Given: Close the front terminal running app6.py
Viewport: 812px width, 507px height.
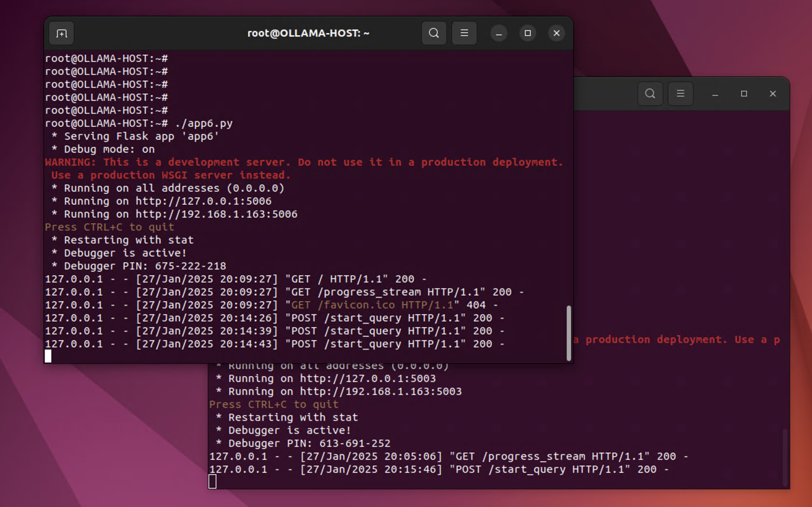Looking at the screenshot, I should point(556,33).
